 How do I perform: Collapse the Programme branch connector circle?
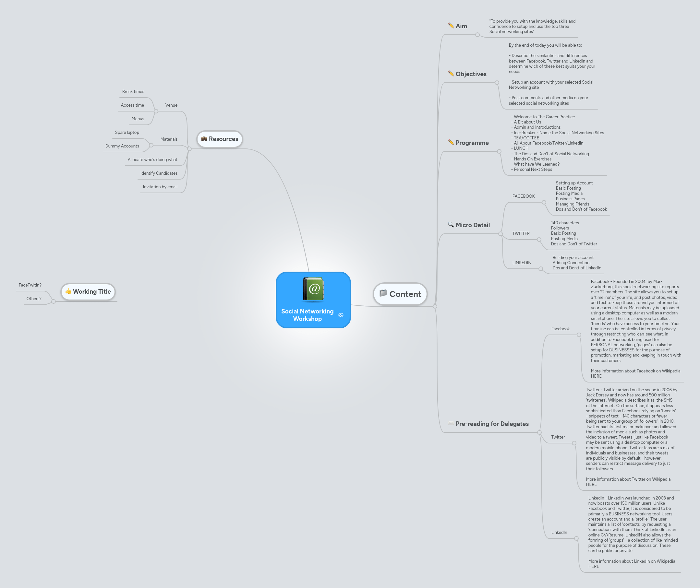coord(499,152)
